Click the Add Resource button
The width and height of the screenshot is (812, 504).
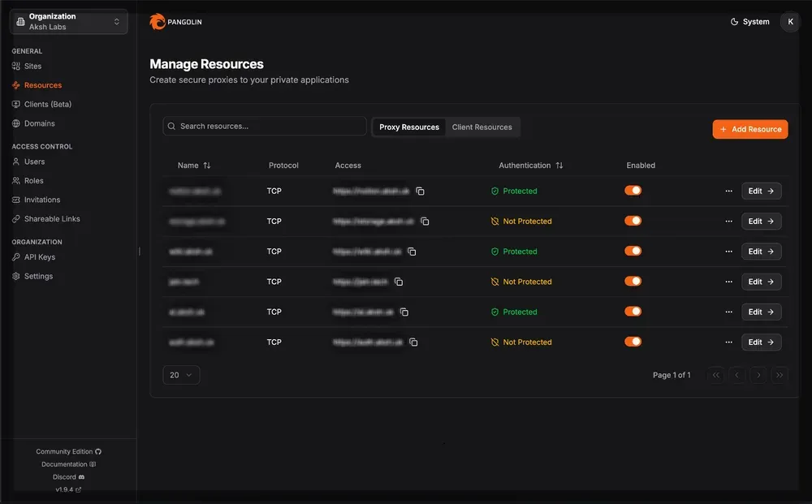749,129
